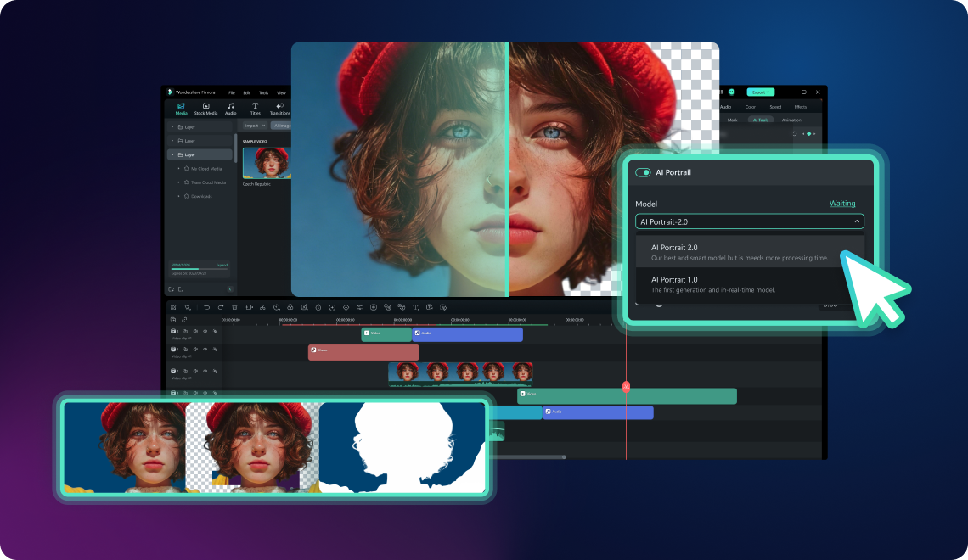The width and height of the screenshot is (968, 560).
Task: Open the Audio tab with music note
Action: coord(230,109)
